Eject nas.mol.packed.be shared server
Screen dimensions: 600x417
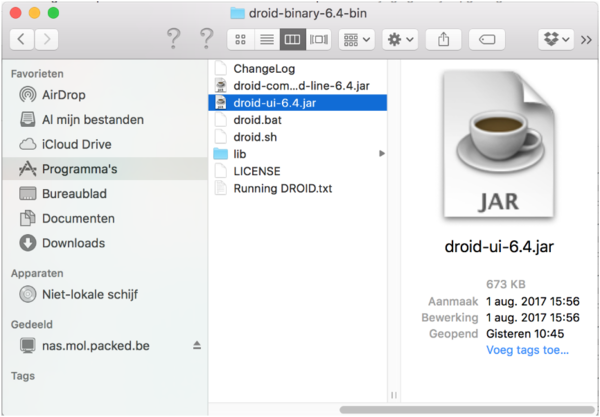[x=197, y=346]
